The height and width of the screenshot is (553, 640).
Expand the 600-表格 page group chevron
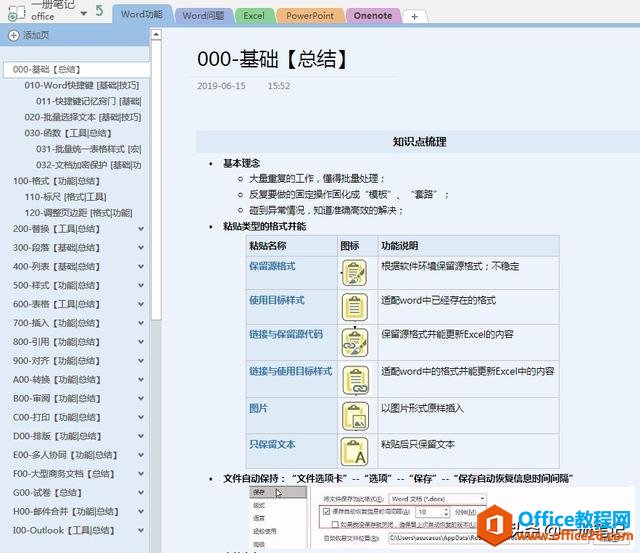click(x=141, y=304)
